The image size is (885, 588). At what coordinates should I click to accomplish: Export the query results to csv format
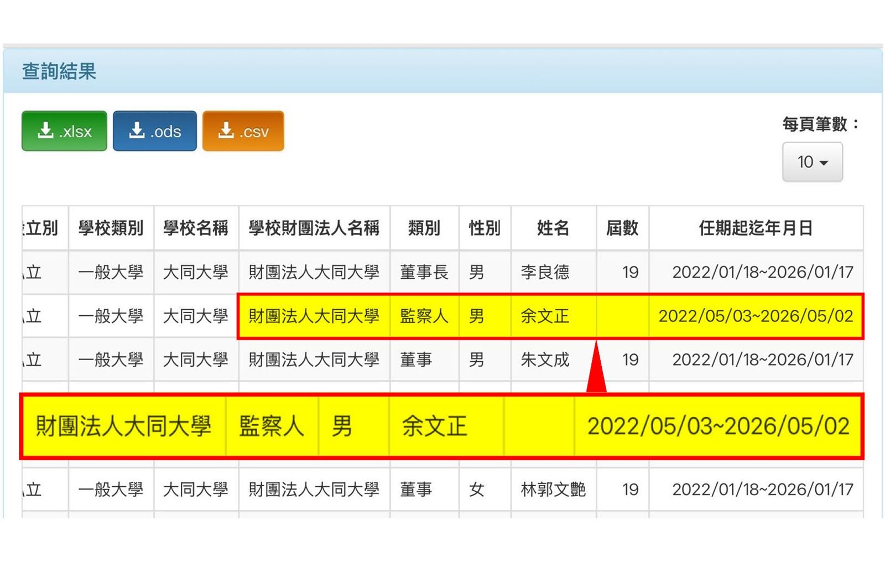pos(243,131)
